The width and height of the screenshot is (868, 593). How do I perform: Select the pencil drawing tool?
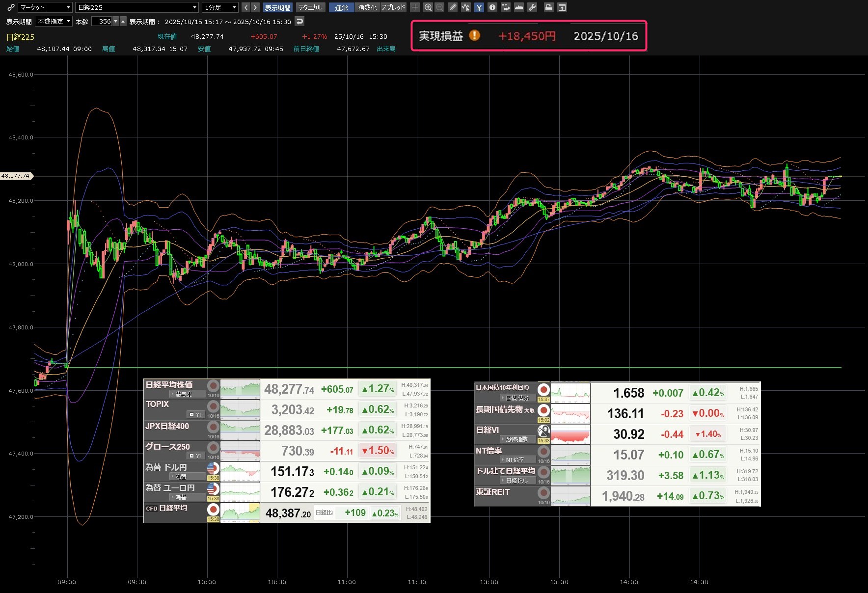453,7
